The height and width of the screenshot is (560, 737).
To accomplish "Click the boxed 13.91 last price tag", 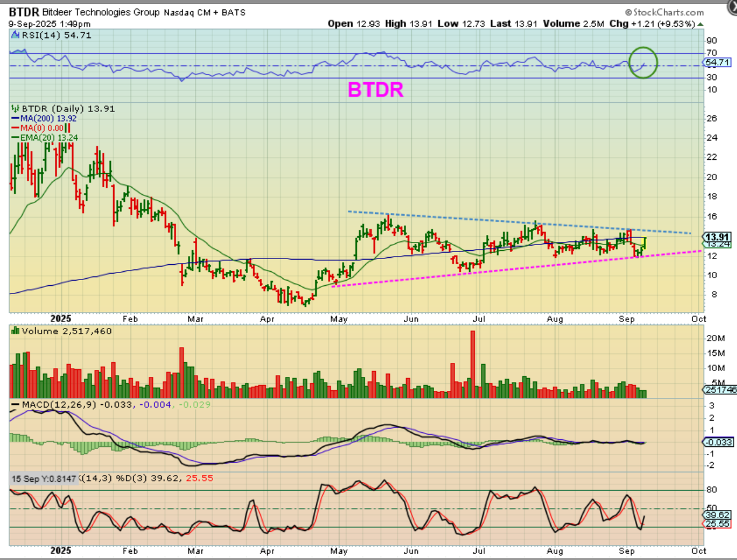I will tap(717, 237).
